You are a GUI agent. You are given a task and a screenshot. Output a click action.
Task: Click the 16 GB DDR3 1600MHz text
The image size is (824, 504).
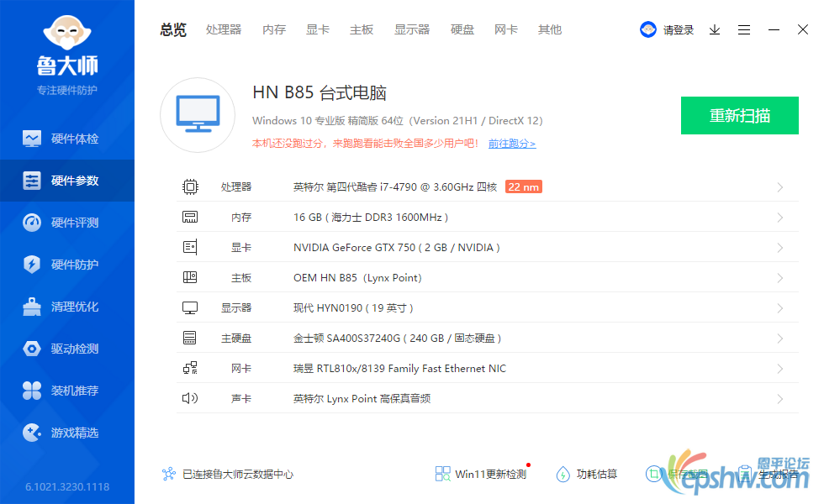coord(371,218)
